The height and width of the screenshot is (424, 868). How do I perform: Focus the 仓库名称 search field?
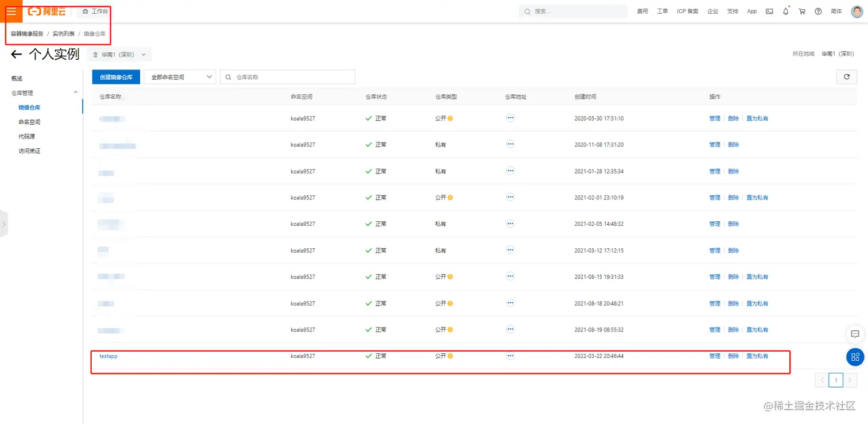[288, 77]
